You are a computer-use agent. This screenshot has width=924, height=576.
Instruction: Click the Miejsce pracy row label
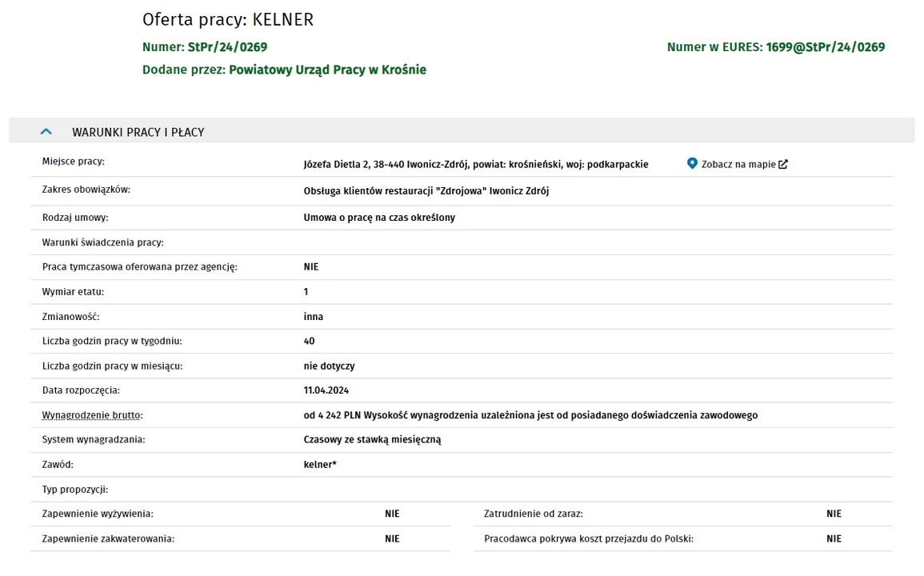tap(73, 162)
